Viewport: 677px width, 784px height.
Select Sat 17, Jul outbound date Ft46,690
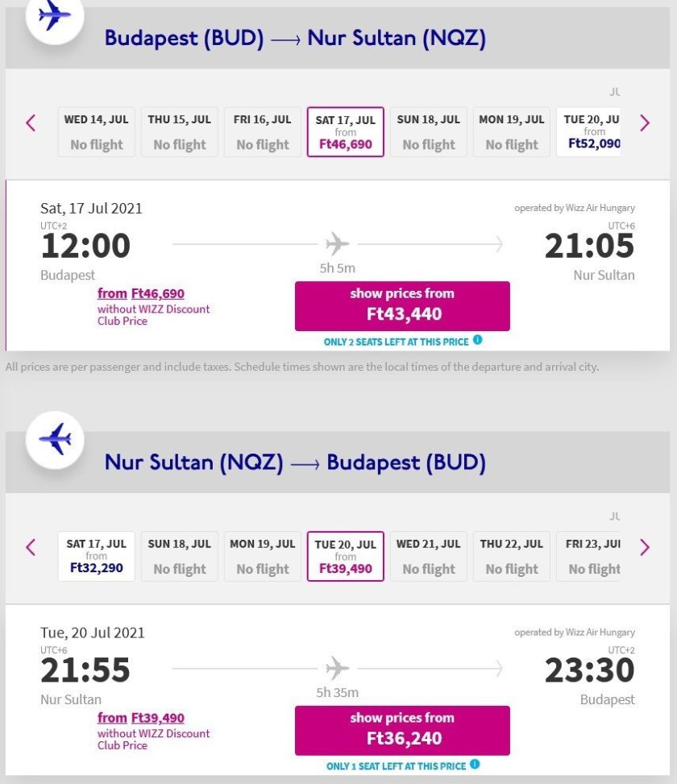(346, 132)
